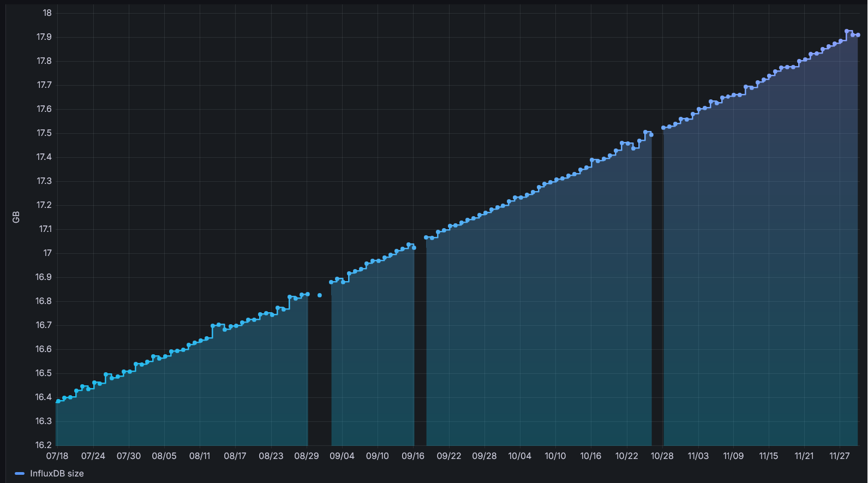Click the 09/04 date label

point(342,456)
